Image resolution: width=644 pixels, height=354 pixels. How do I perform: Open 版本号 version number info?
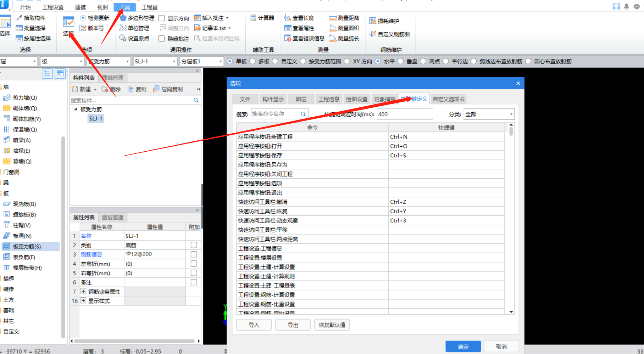coord(92,28)
